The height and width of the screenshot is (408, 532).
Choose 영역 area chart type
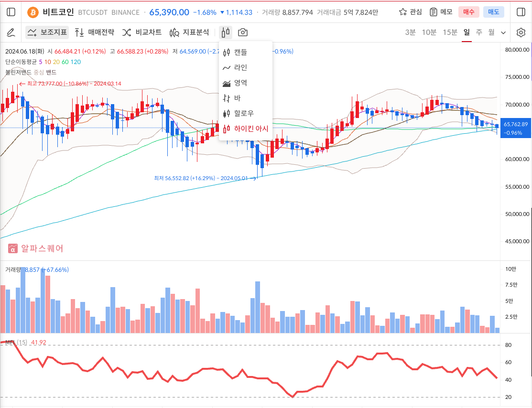coord(246,83)
